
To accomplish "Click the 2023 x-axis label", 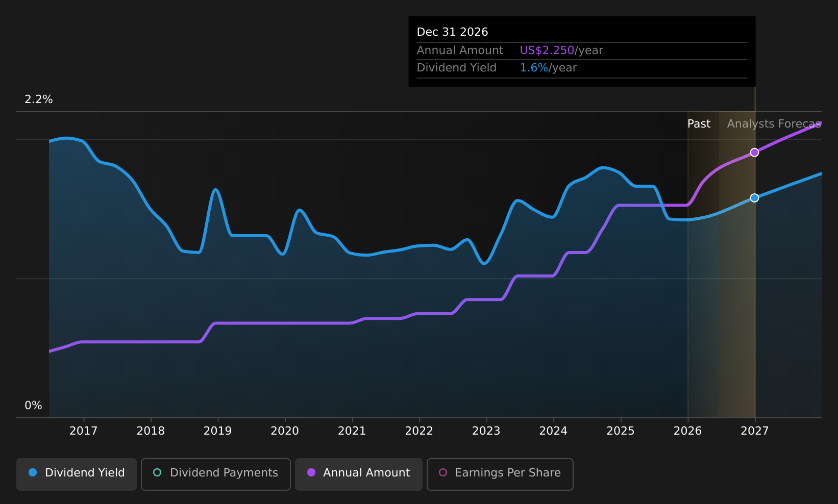I will [486, 431].
